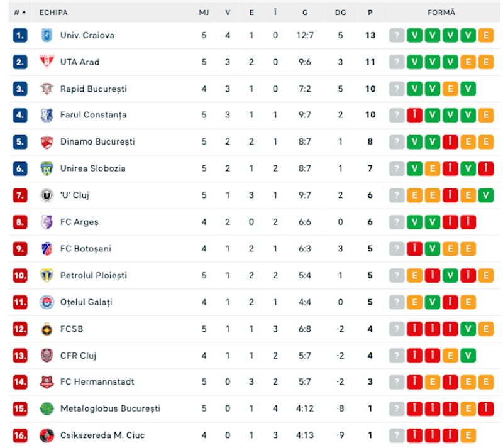Click the 'U' Cluj round emblem
The image size is (503, 448).
(x=47, y=195)
